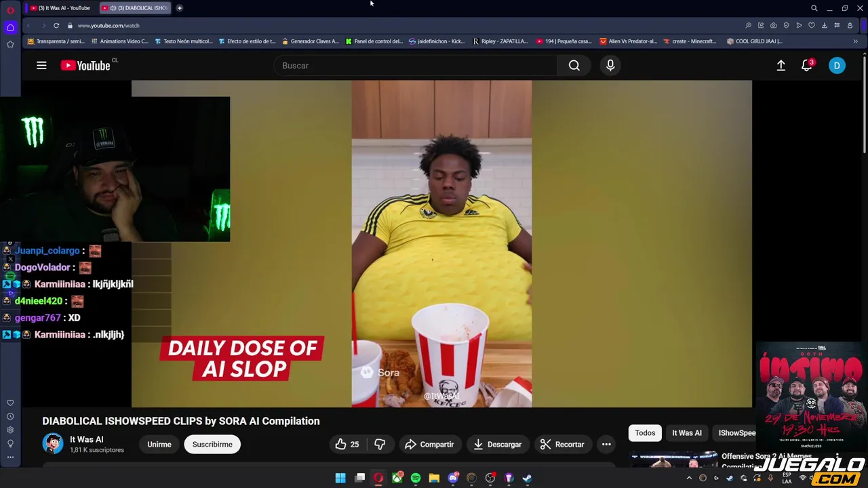Open more actions three-dot menu
The height and width of the screenshot is (488, 868).
[x=606, y=445]
